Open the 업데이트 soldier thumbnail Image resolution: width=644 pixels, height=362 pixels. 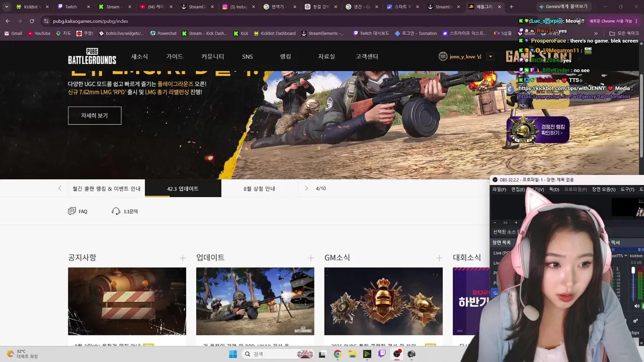(x=255, y=301)
